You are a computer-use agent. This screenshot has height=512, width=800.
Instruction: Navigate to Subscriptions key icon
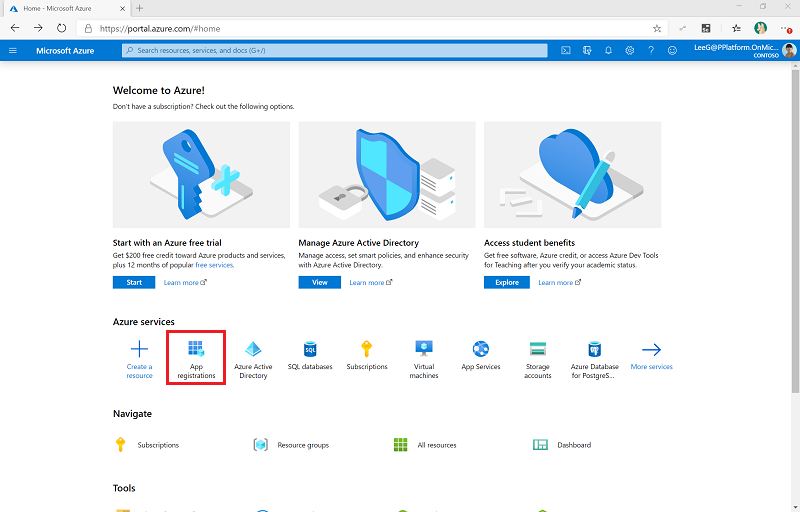[x=120, y=445]
